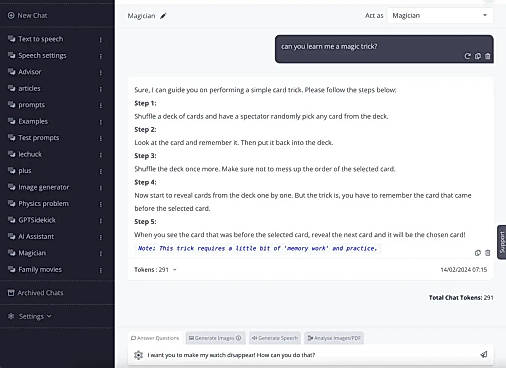The width and height of the screenshot is (506, 368).
Task: Click the message input field
Action: click(310, 355)
